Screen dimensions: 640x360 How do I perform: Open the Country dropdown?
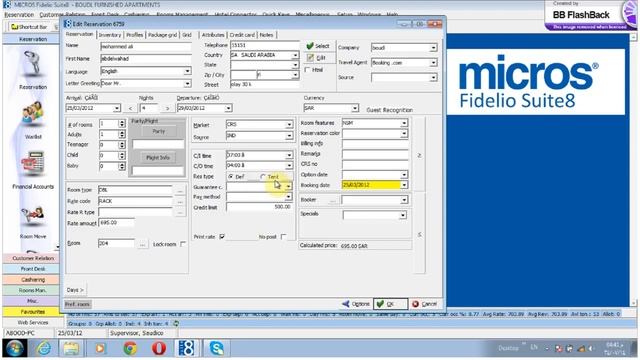295,55
